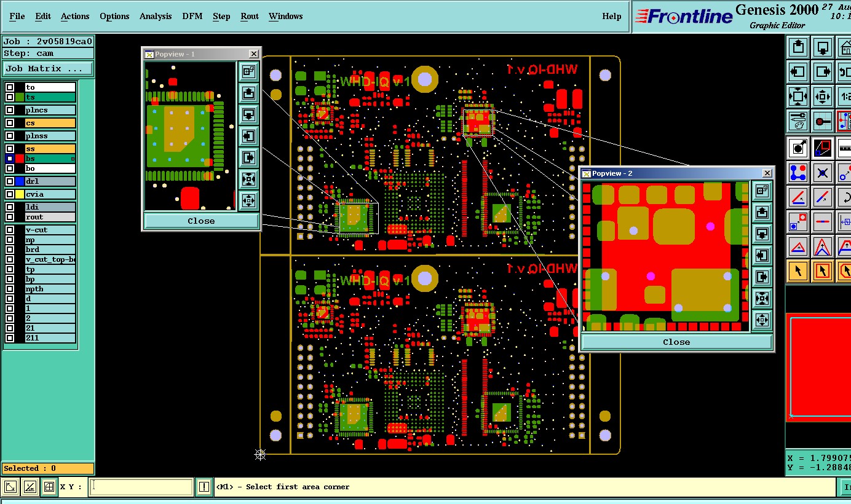Toggle the checkbox for layer ts
851x504 pixels.
[x=10, y=97]
